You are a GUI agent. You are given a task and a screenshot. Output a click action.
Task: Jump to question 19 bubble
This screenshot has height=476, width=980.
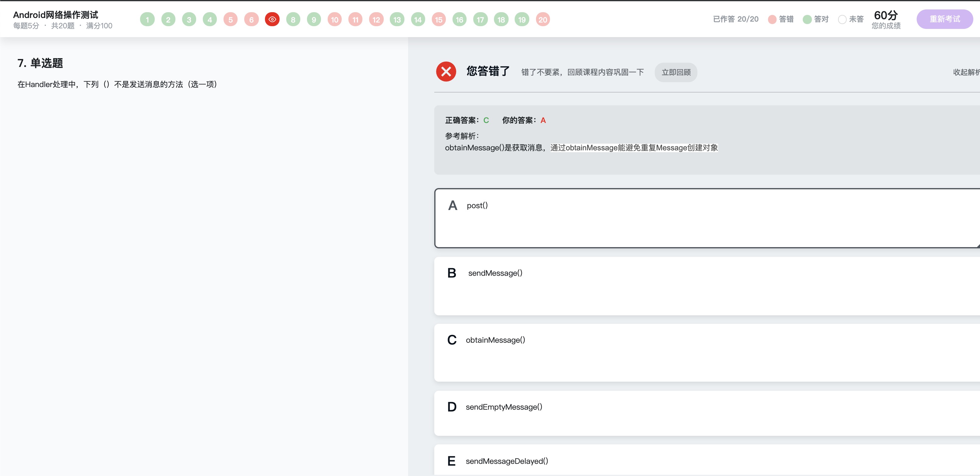point(522,19)
